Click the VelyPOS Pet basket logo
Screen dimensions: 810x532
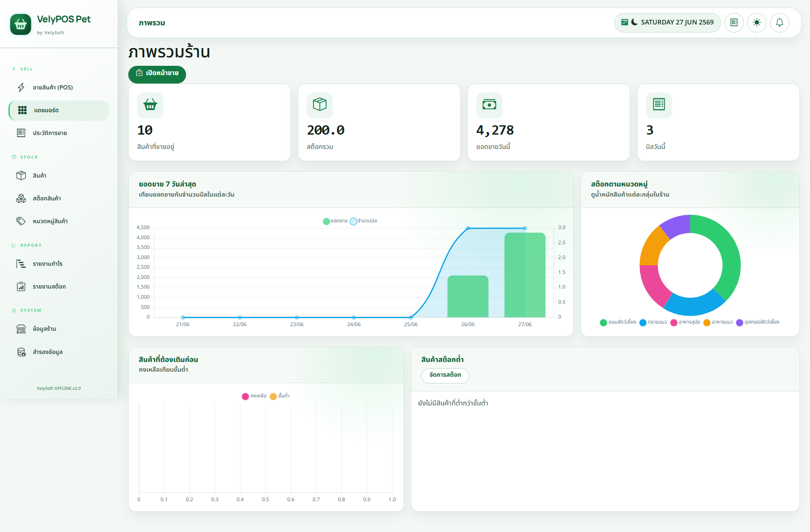point(21,24)
